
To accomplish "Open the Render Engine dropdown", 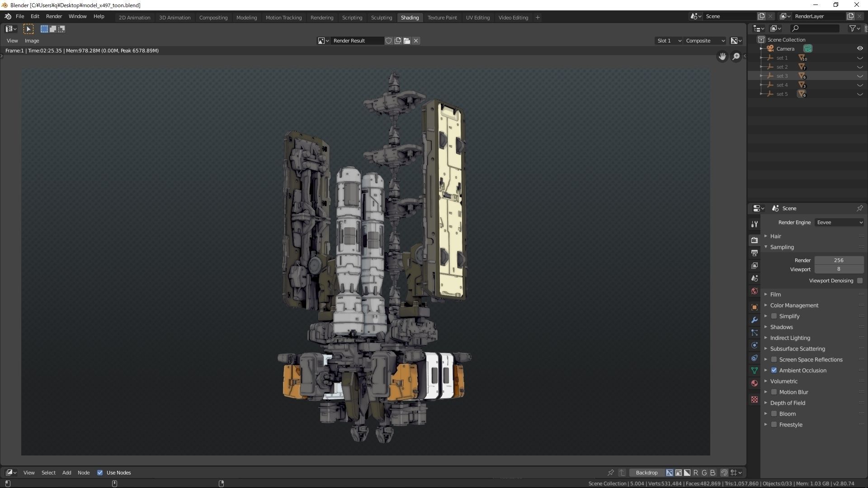I will [840, 222].
